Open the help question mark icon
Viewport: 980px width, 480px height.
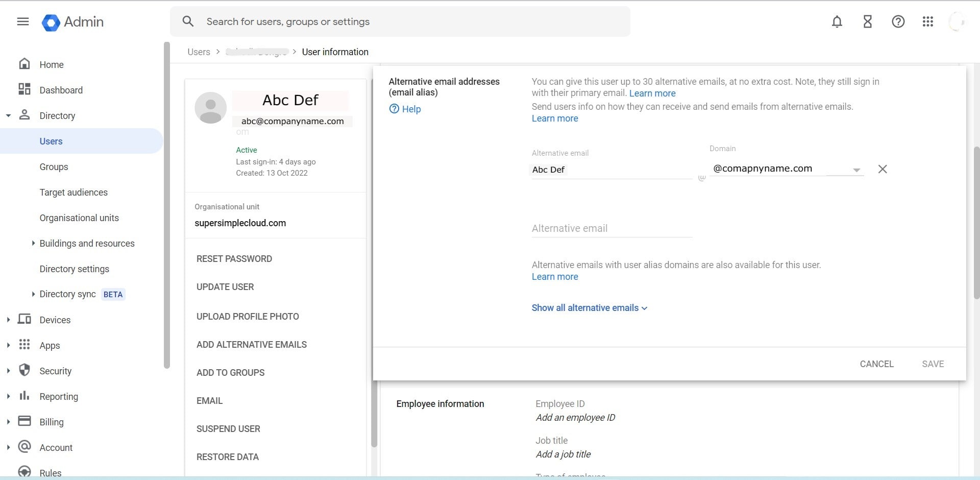pos(898,21)
